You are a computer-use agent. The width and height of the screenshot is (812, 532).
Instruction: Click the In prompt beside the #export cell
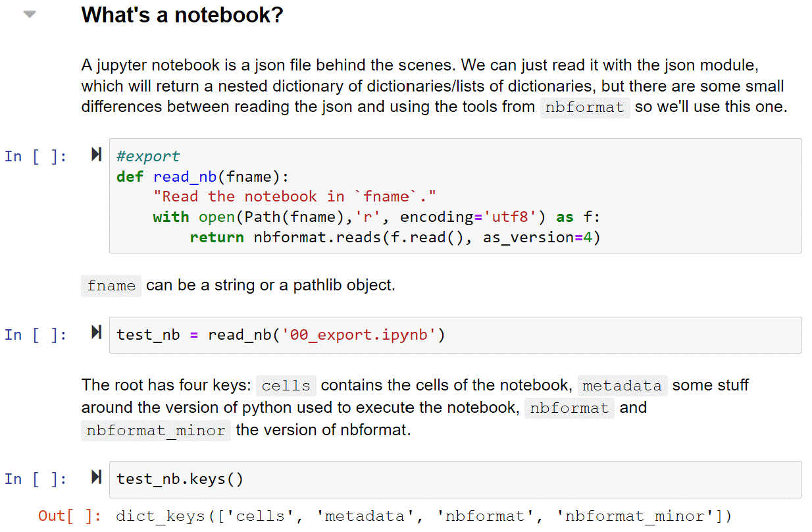click(x=35, y=156)
